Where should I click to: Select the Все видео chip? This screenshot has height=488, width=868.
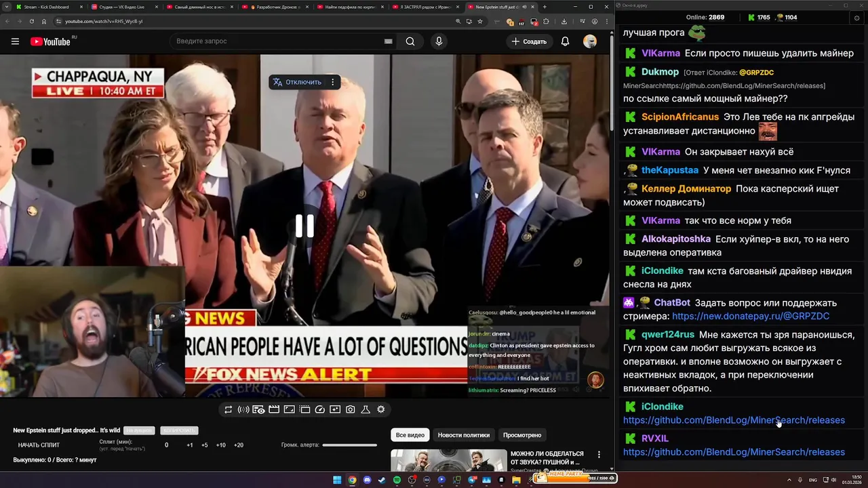pos(410,435)
